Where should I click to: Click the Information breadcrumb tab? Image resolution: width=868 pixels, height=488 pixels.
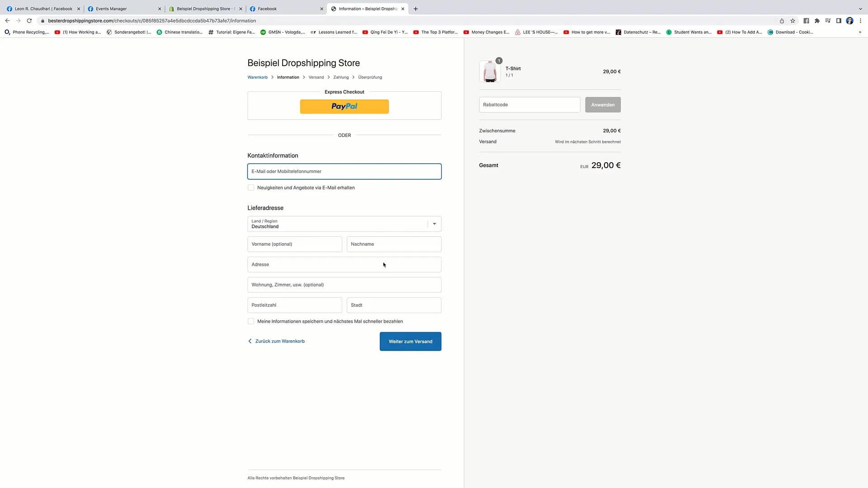click(288, 77)
